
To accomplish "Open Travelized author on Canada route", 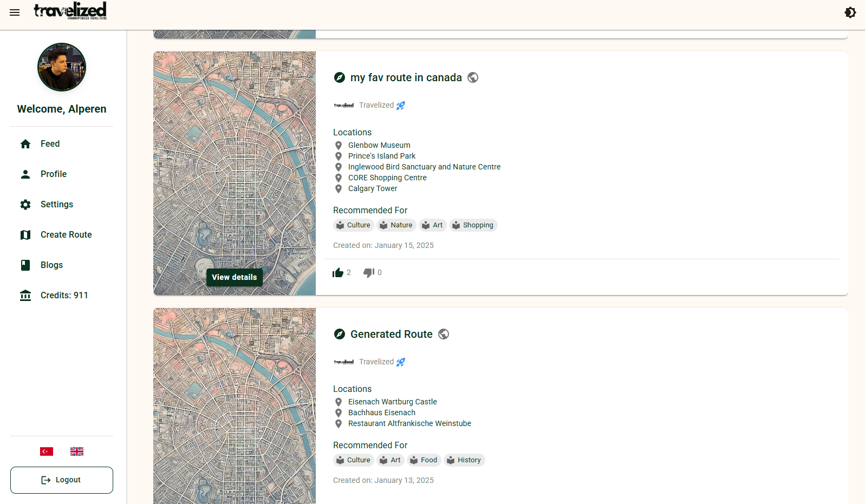I will pos(376,105).
